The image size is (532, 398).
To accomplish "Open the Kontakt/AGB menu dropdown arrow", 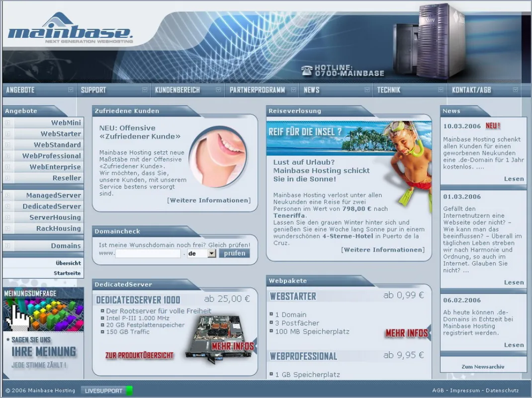I will 516,90.
